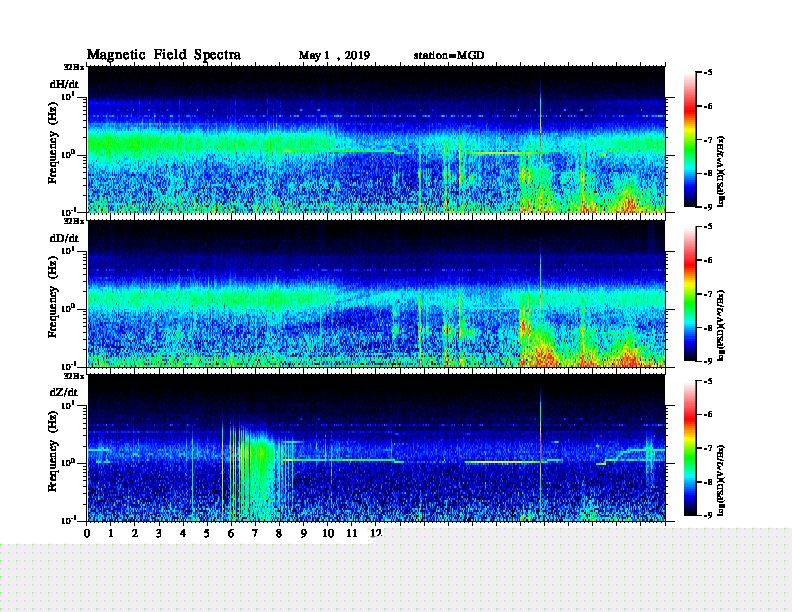This screenshot has width=792, height=612.
Task: Click the "32Hz" label atop the dH/dt panel
Action: point(74,67)
